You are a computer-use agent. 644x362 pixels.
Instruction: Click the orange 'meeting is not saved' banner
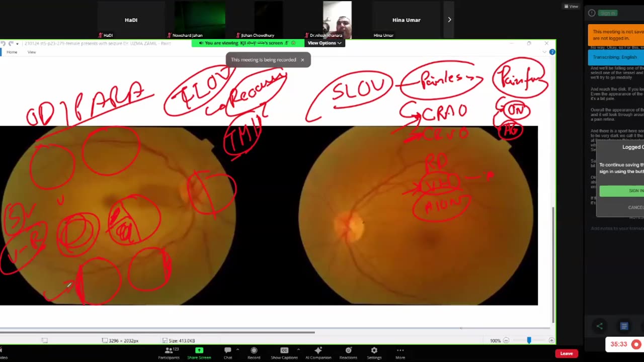(616, 35)
